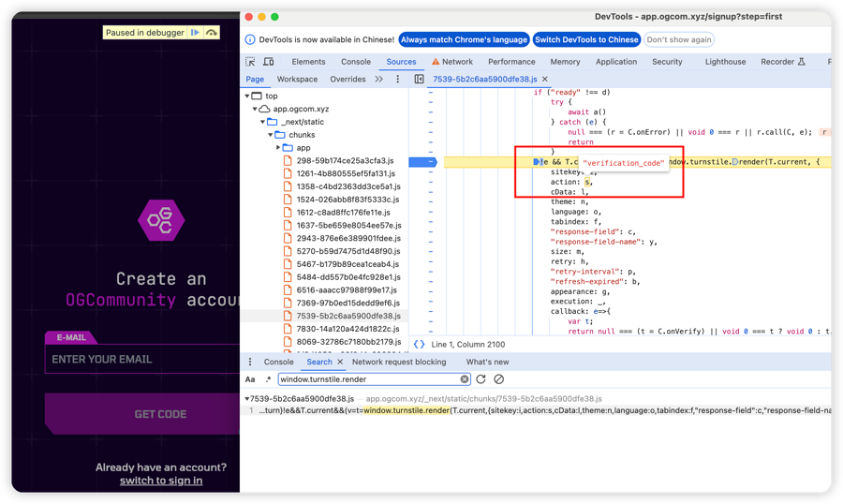Click the pretty print braces icon

point(419,345)
